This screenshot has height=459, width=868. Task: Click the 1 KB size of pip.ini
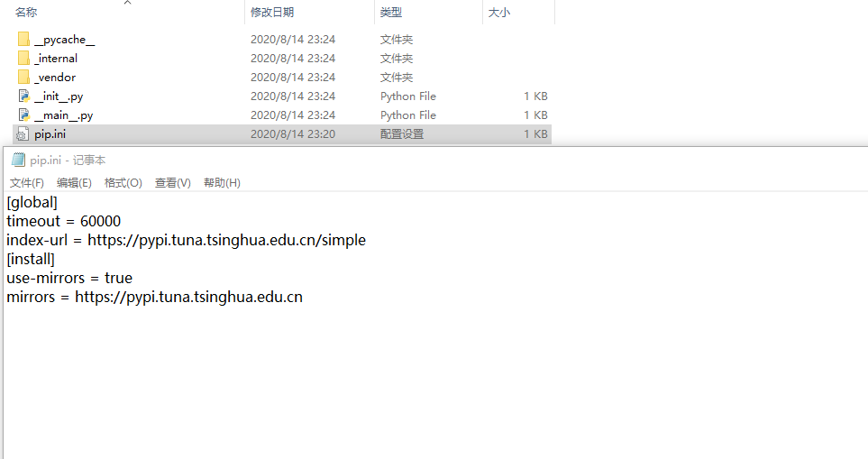coord(535,134)
